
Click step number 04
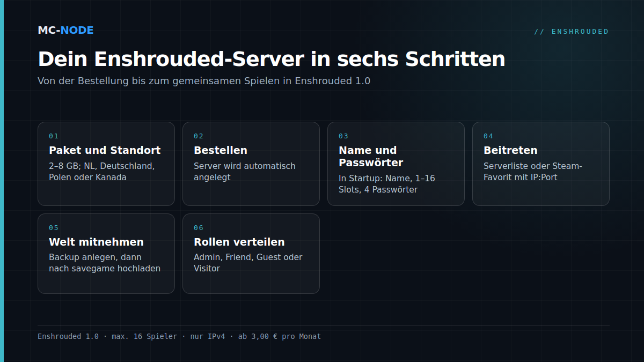488,136
